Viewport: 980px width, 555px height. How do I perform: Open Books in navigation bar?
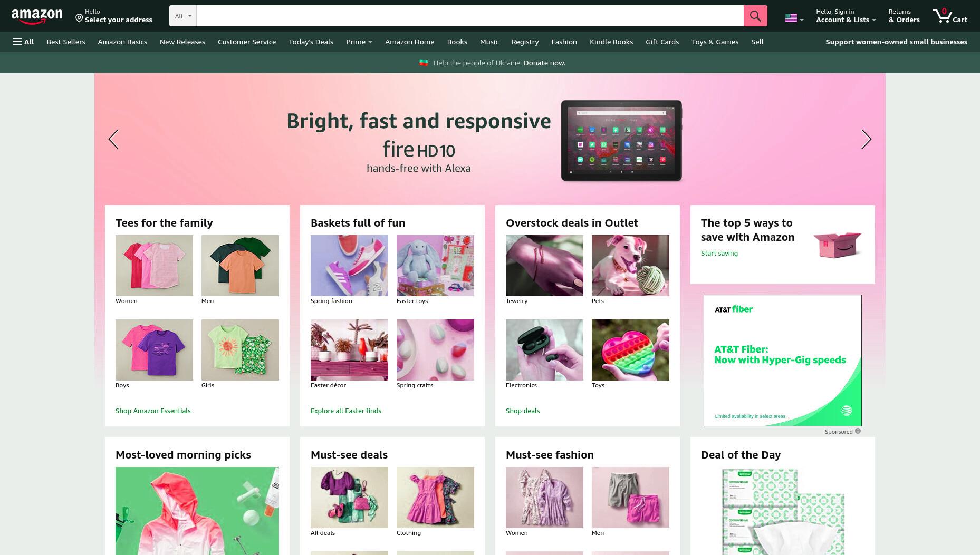pos(457,42)
